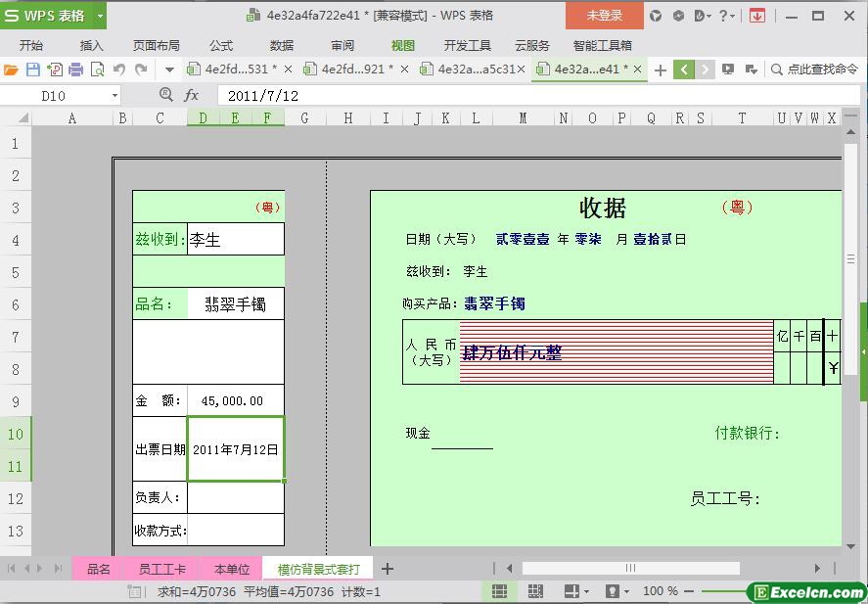The image size is (868, 604).
Task: Click the Save icon in quick toolbar
Action: coord(33,70)
